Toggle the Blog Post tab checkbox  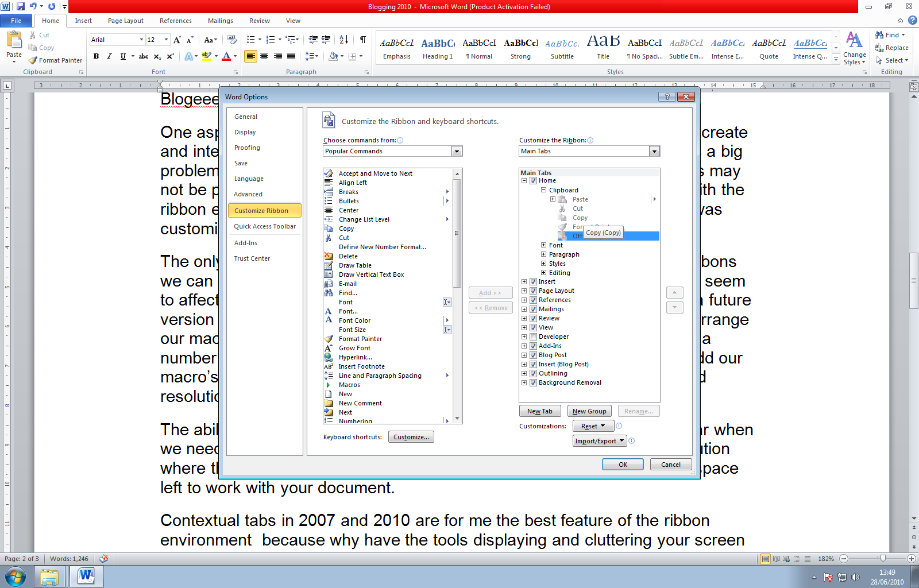pyautogui.click(x=533, y=355)
